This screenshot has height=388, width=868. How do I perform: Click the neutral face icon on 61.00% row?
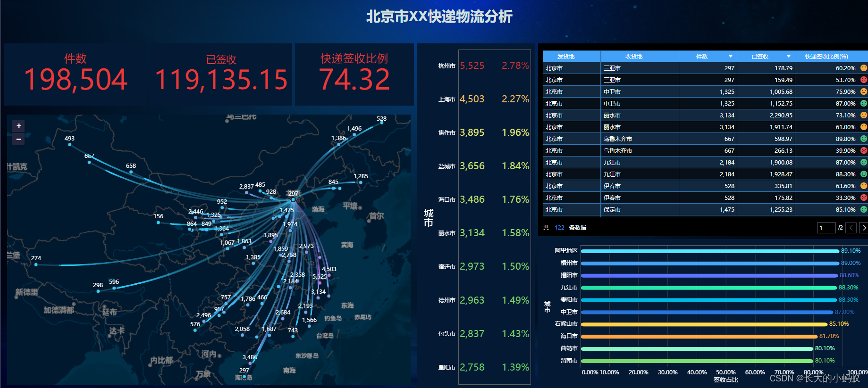click(863, 127)
